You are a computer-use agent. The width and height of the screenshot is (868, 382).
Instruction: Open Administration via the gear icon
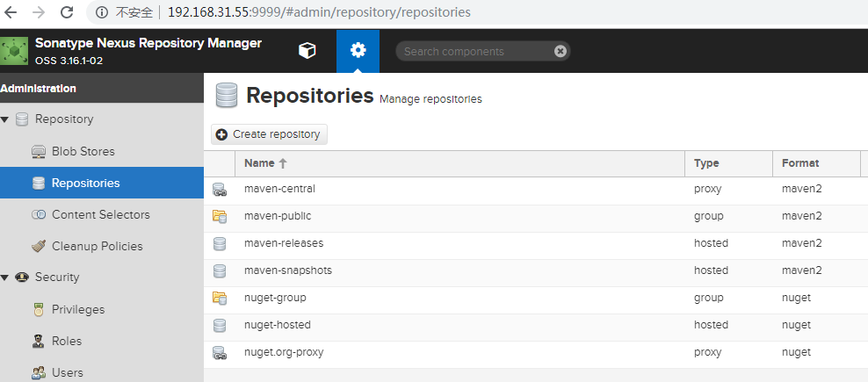[x=358, y=51]
